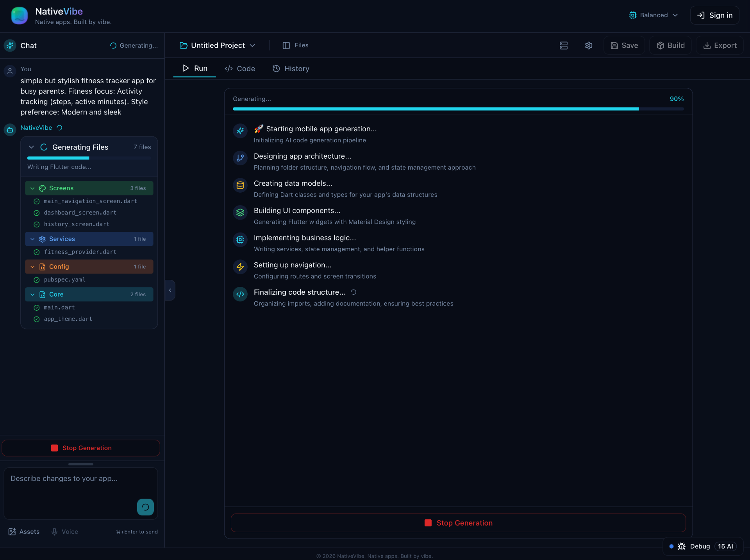
Task: Open the Balanced mode dropdown
Action: [x=653, y=15]
